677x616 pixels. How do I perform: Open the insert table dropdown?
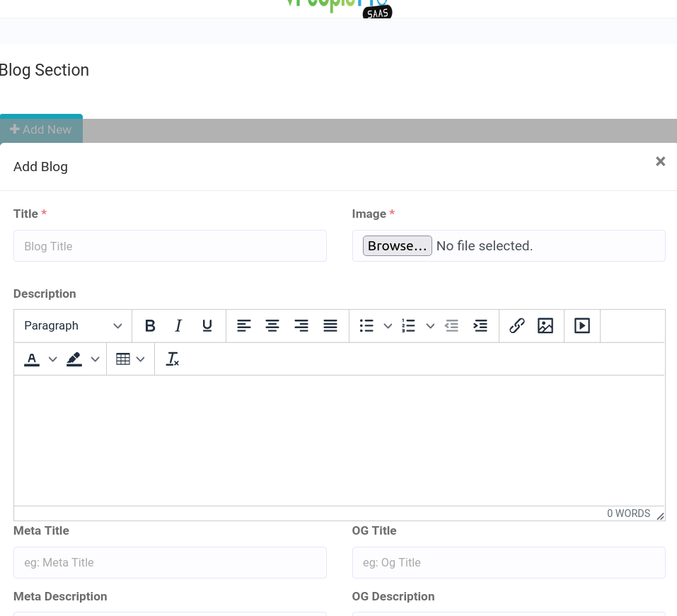[x=130, y=359]
